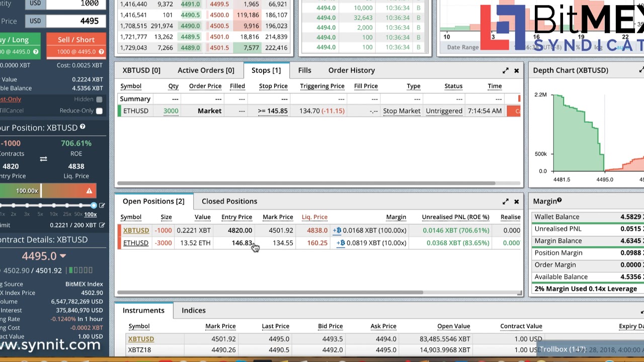Image resolution: width=644 pixels, height=362 pixels.
Task: Click the Quantity input showing 1000
Action: click(x=75, y=4)
